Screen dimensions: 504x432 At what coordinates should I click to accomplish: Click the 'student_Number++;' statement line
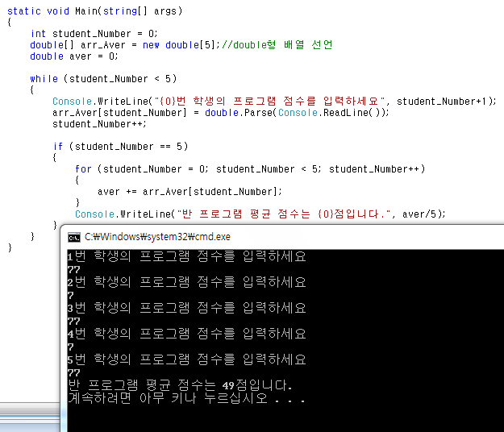tap(99, 124)
